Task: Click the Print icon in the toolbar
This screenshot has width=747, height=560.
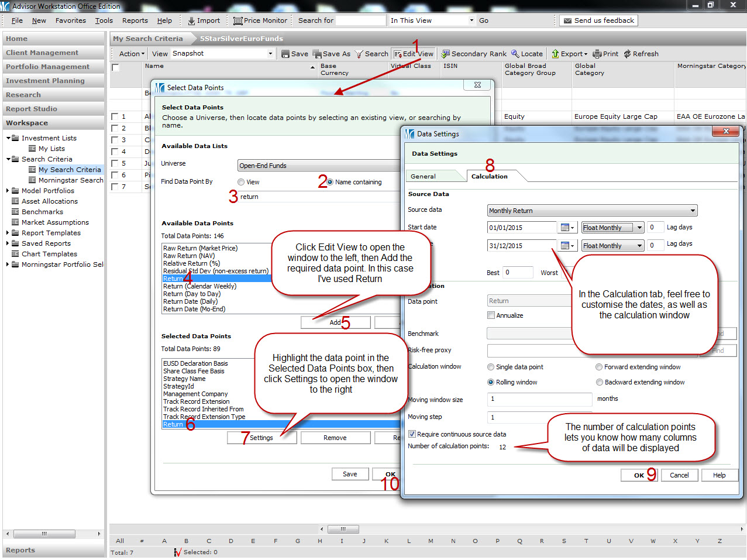Action: click(597, 54)
